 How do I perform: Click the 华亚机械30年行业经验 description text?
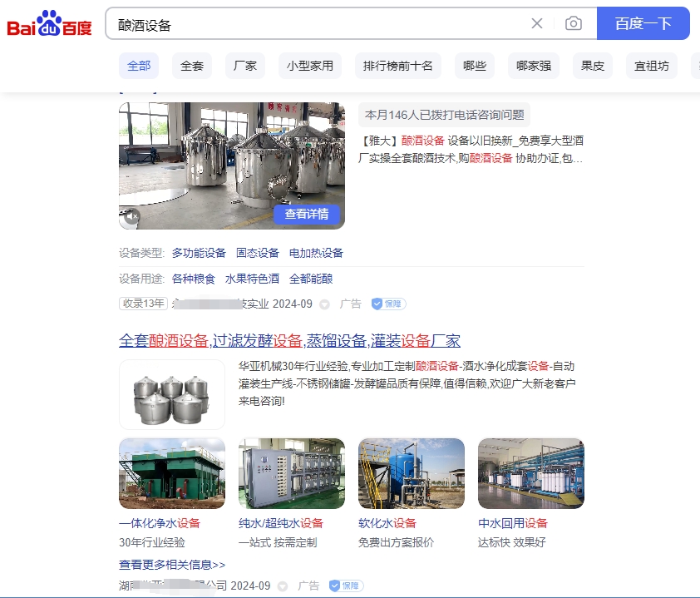point(407,383)
